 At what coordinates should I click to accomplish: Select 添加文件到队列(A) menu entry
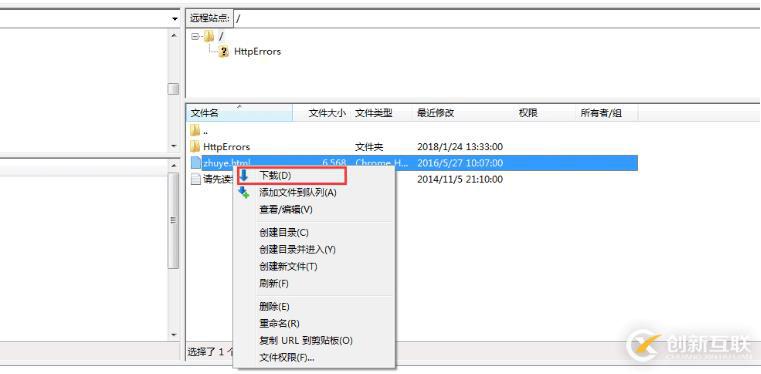(298, 193)
